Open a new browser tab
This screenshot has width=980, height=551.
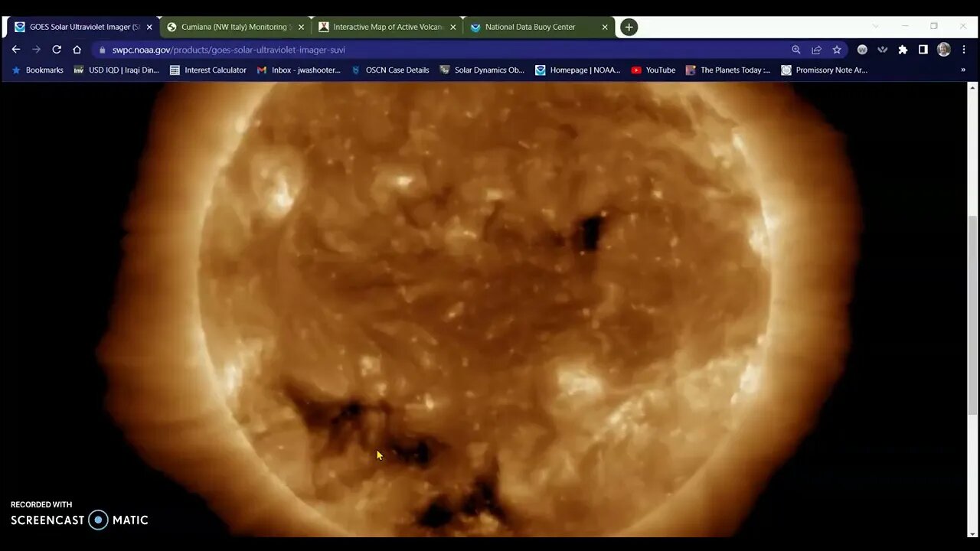point(629,27)
